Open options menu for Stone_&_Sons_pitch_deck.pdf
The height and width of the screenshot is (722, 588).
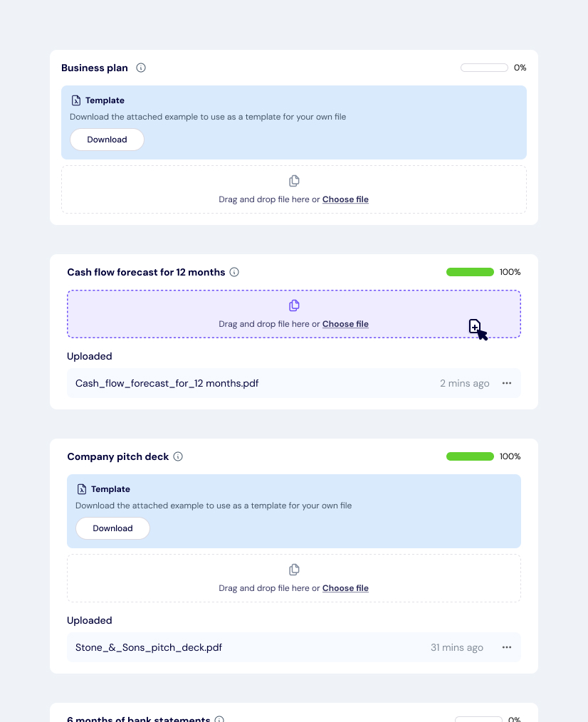pos(507,647)
